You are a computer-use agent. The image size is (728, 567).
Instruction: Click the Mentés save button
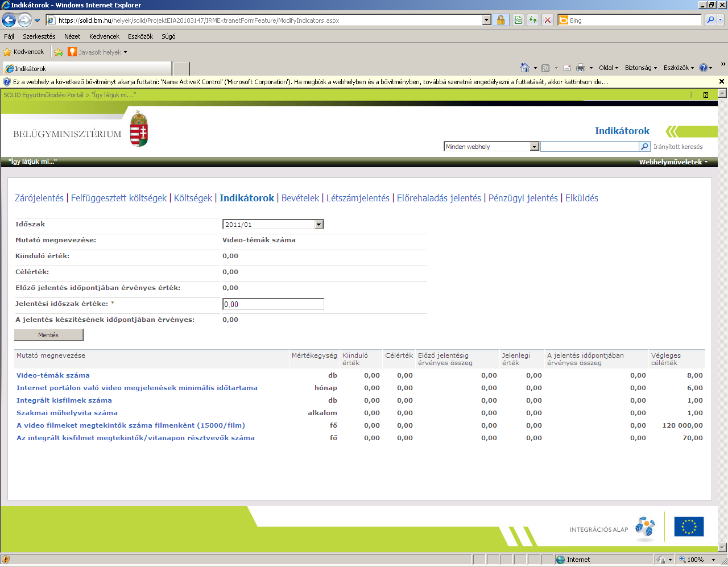click(48, 335)
